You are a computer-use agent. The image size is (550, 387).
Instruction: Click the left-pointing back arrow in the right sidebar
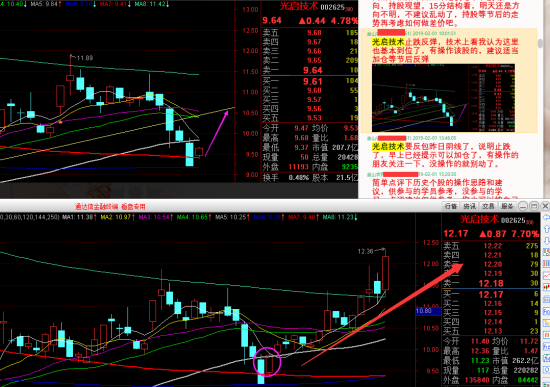point(546,218)
